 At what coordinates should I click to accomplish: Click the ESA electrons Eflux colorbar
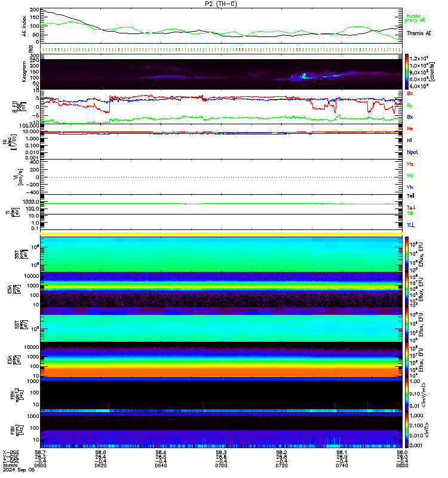pos(407,360)
